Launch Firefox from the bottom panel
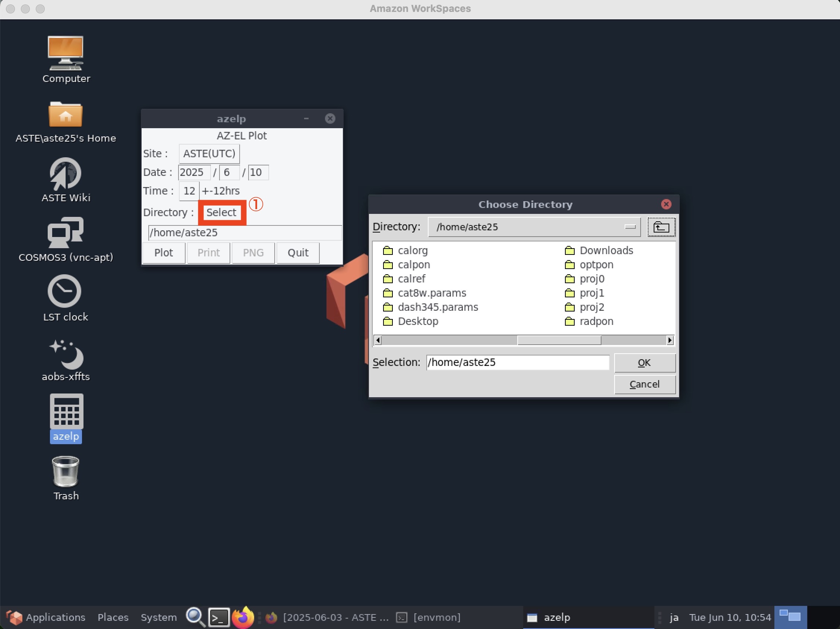 pos(243,617)
